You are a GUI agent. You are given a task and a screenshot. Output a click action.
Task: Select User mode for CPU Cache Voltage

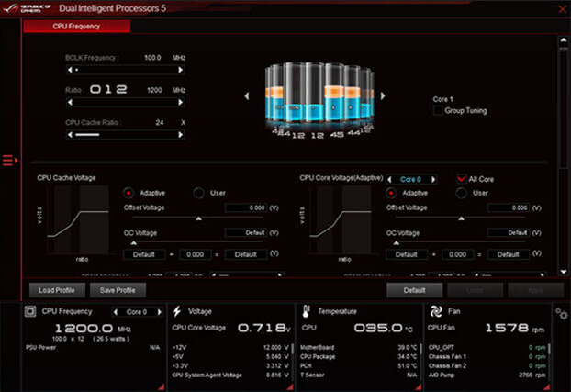(x=199, y=193)
